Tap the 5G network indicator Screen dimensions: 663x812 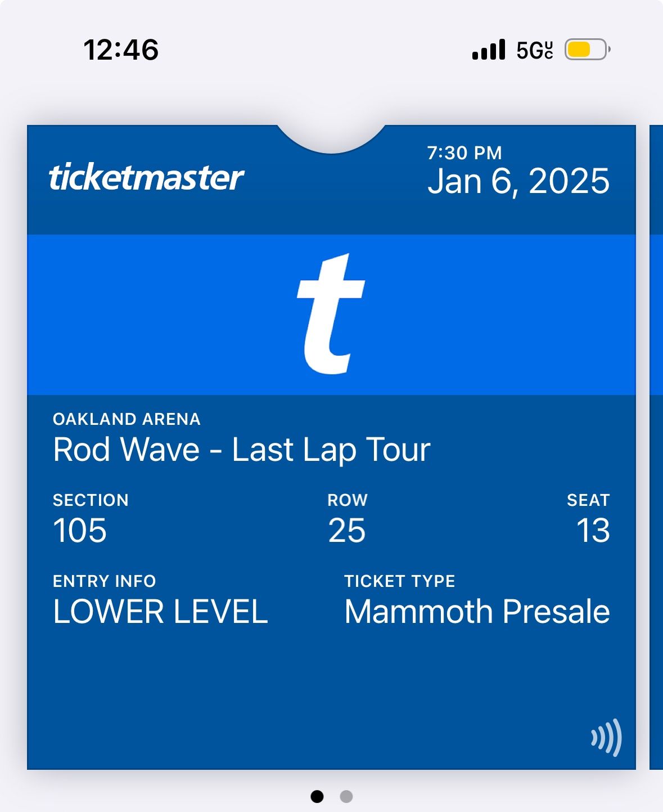(x=534, y=50)
